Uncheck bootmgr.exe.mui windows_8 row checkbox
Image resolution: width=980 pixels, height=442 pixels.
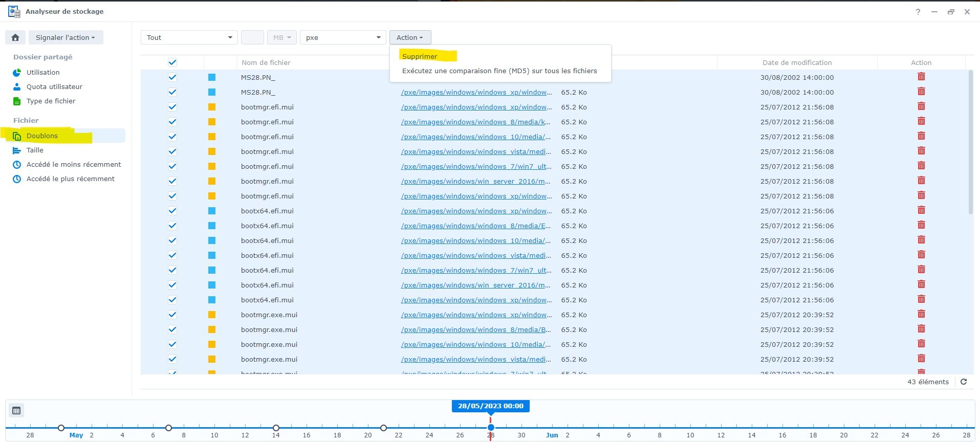(172, 329)
